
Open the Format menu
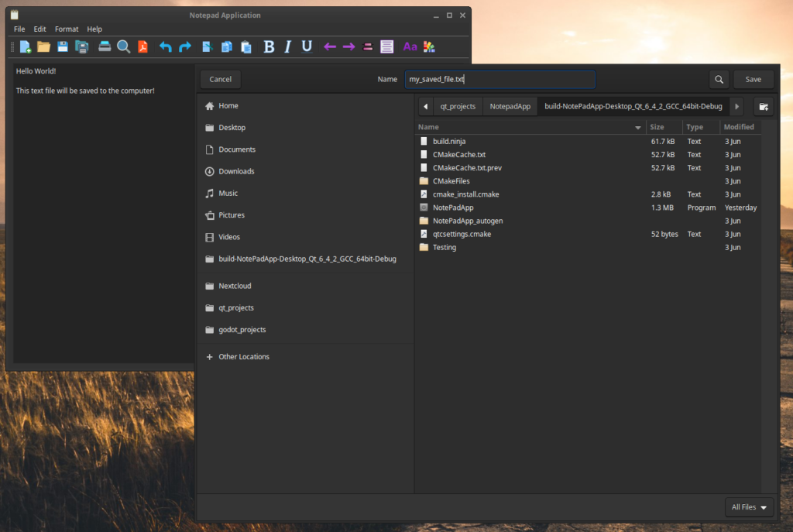(67, 29)
